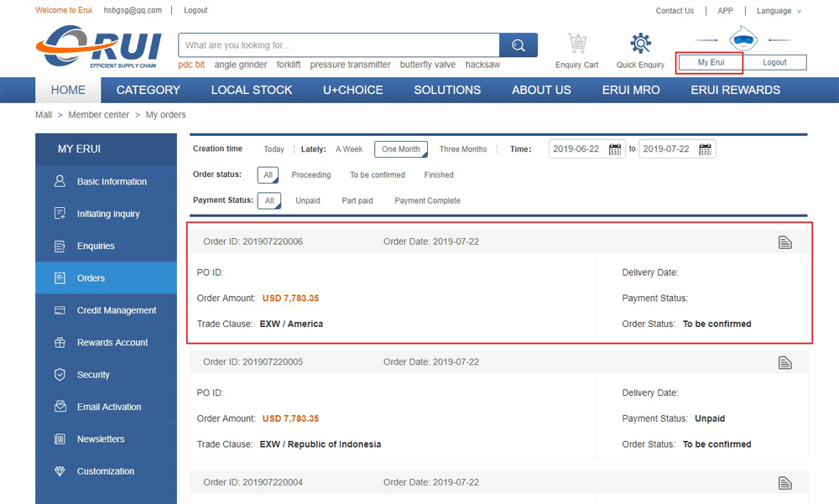Viewport: 839px width, 504px height.
Task: Select Three Months time filter
Action: point(463,149)
